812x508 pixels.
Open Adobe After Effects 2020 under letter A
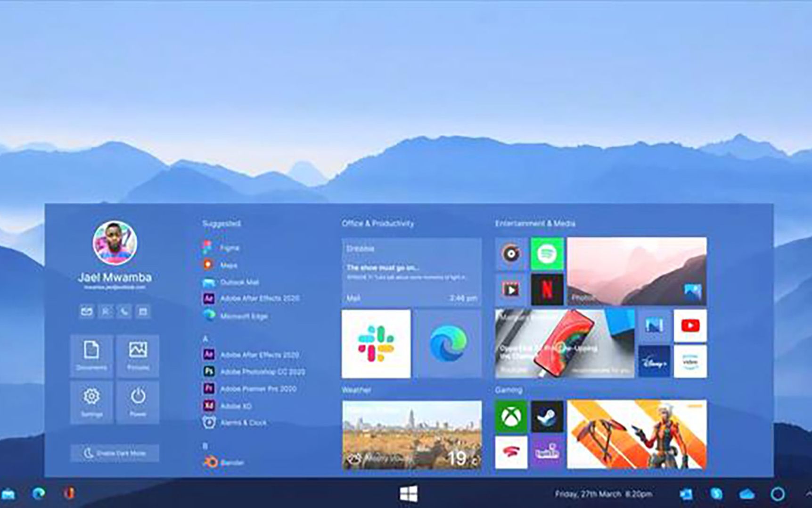click(251, 355)
